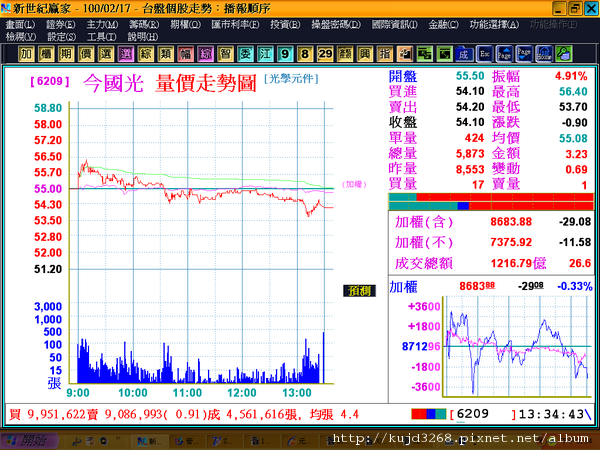Viewport: 600px width, 450px height.
Task: Click the 興 toolbar icon
Action: [x=365, y=54]
